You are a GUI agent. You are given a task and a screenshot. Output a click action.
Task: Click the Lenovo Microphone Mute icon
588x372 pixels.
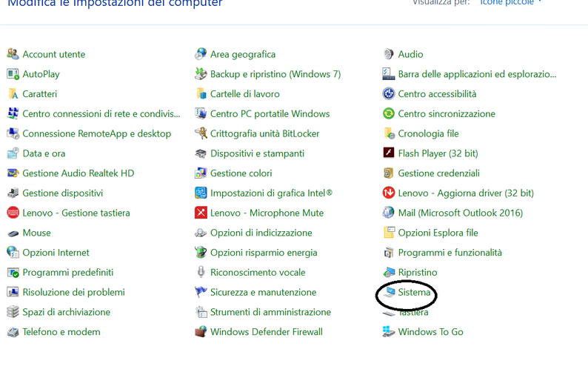point(201,213)
